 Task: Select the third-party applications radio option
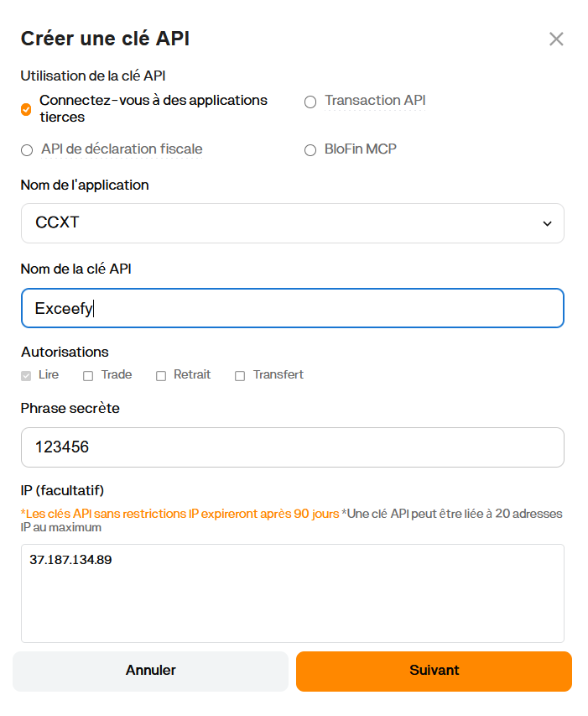point(26,109)
